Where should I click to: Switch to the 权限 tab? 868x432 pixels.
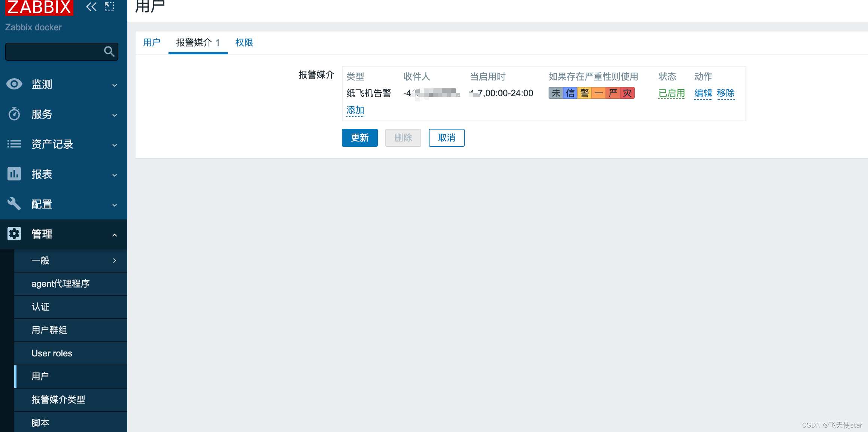(x=244, y=43)
